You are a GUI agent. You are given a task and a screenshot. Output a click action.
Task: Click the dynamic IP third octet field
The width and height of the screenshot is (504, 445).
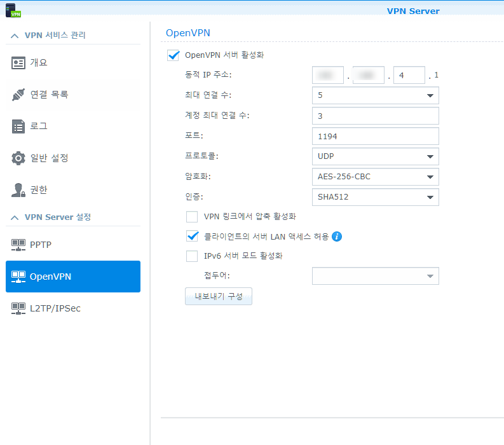point(409,75)
